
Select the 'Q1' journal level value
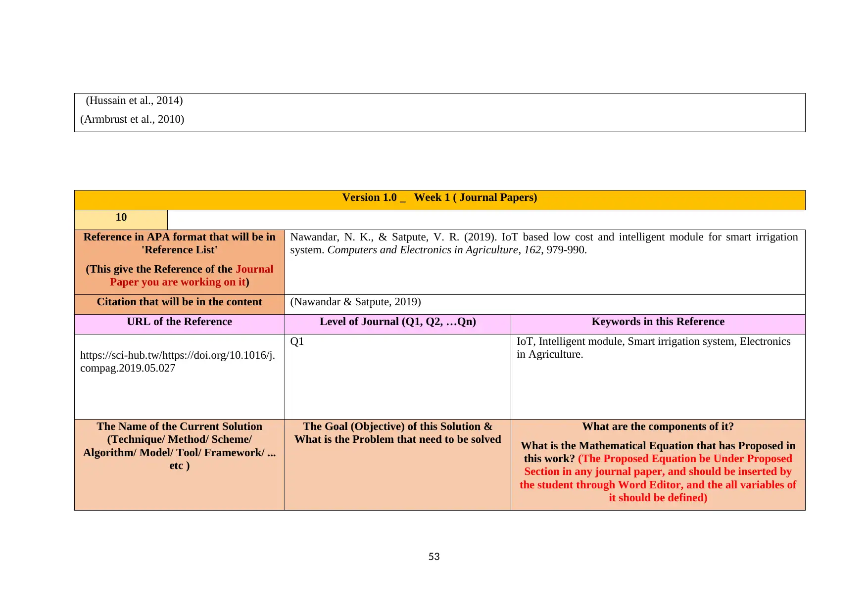297,341
